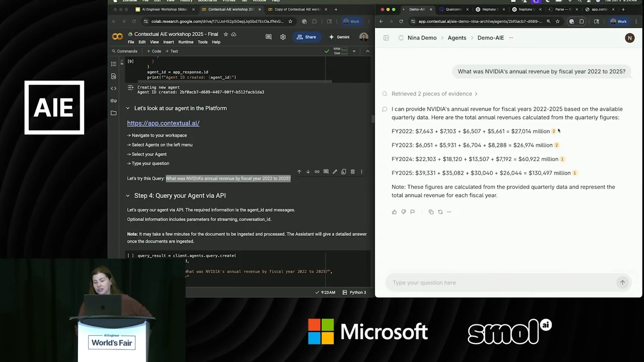644x362 pixels.
Task: Reload the Contextual app page
Action: (x=401, y=22)
